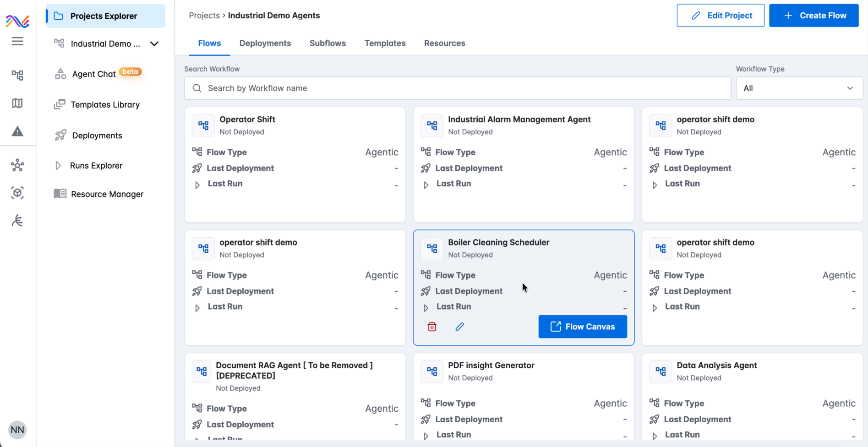868x447 pixels.
Task: Click pencil icon on Boiler Cleaning Scheduler card
Action: click(459, 327)
